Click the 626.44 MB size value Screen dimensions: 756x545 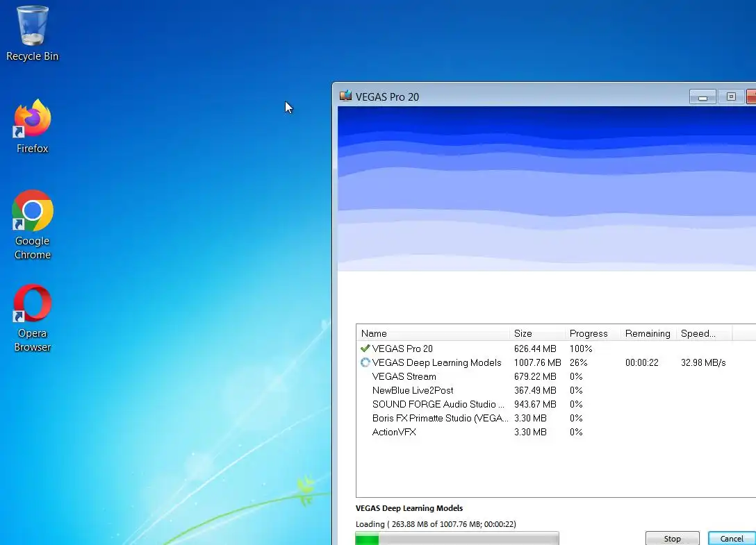[535, 349]
